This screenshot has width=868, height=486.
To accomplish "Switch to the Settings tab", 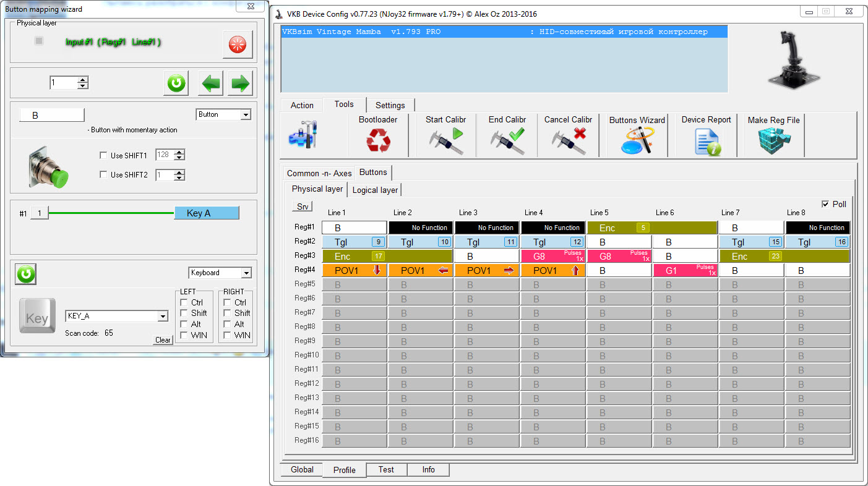I will tap(390, 105).
